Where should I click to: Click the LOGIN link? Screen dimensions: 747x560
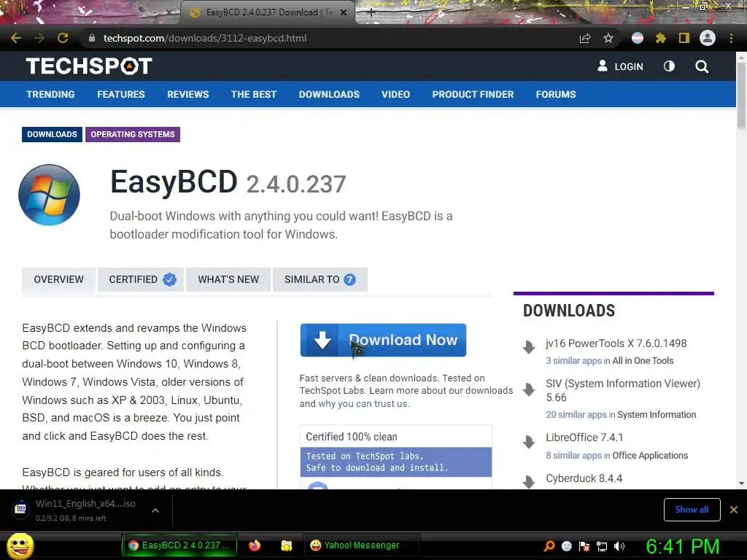point(620,66)
